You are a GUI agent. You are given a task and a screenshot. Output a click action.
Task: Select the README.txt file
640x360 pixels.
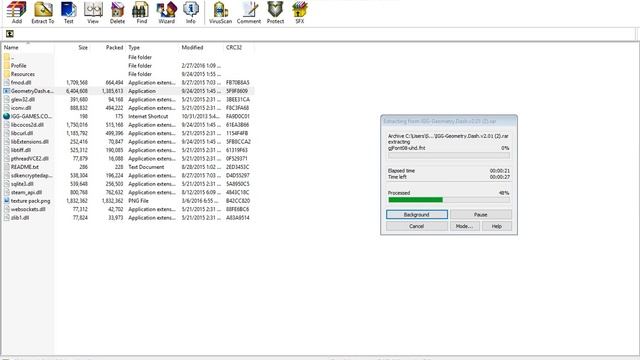[x=129, y=167]
